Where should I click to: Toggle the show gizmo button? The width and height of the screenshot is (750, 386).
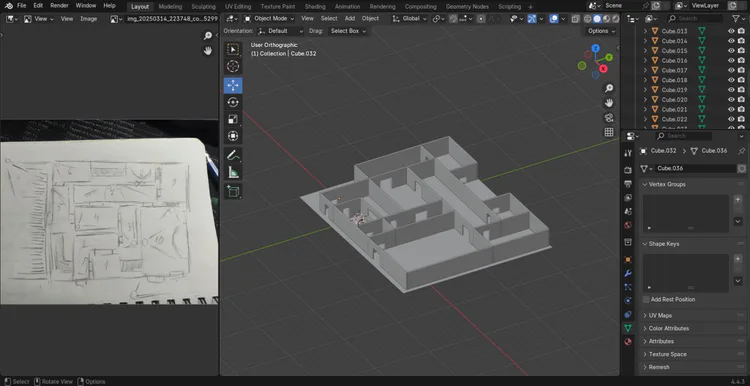click(x=532, y=19)
